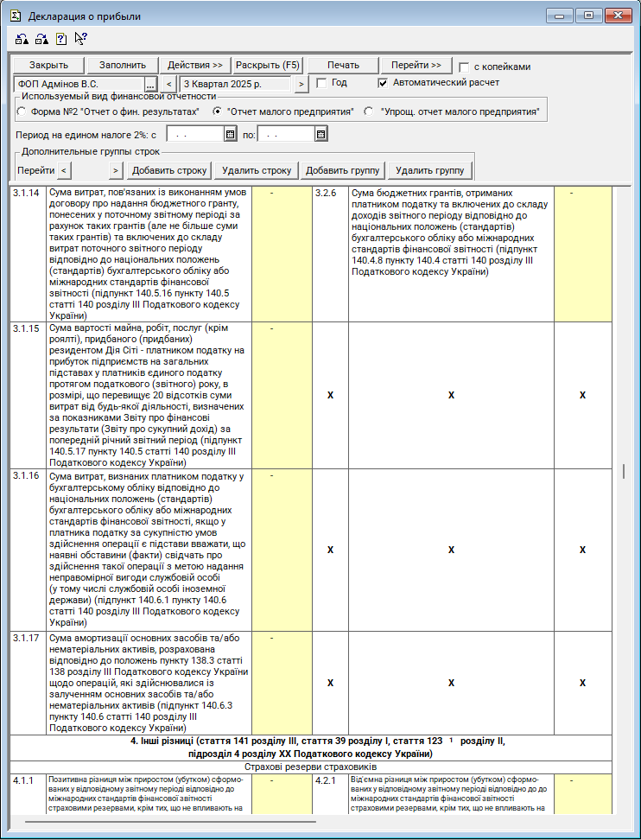Viewport: 641px width, 840px height.
Task: Go to previous period before 3 Квартал 2025
Action: [x=168, y=84]
